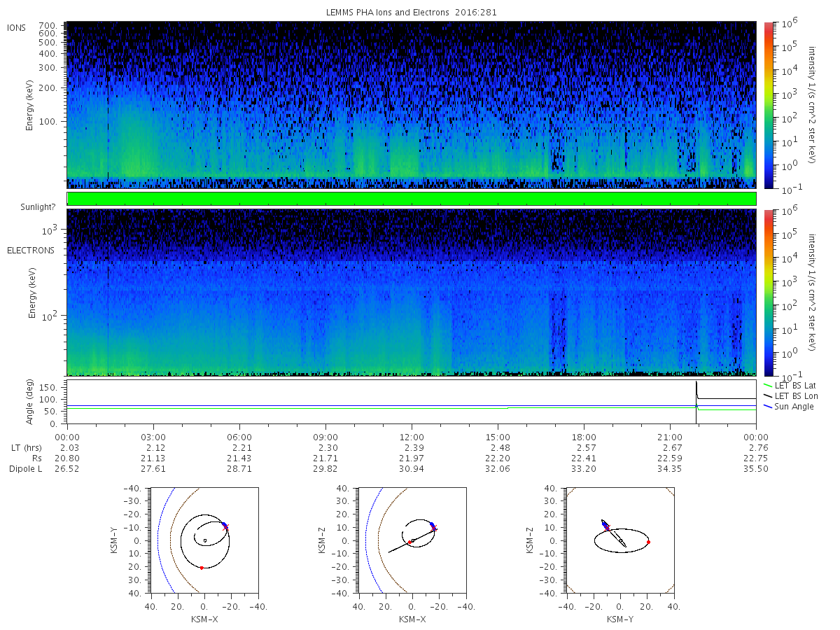Image resolution: width=840 pixels, height=630 pixels.
Task: Click the IONS panel label
Action: [17, 28]
